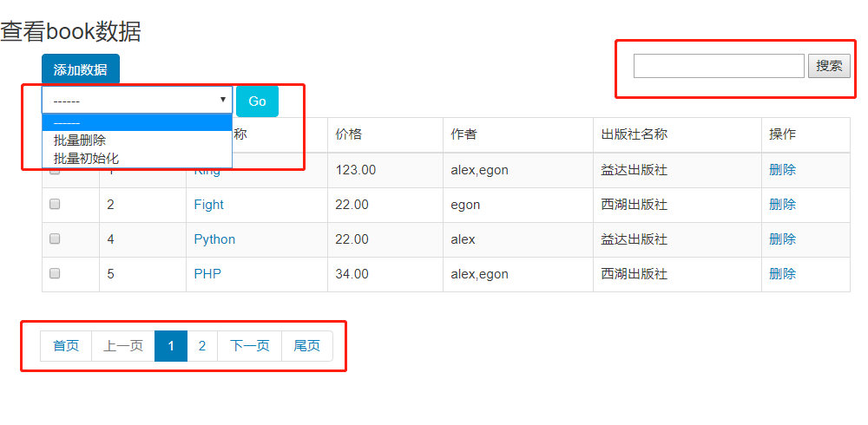Screen dimensions: 868x425
Task: Tick the checkbox for the Python row
Action: [55, 239]
